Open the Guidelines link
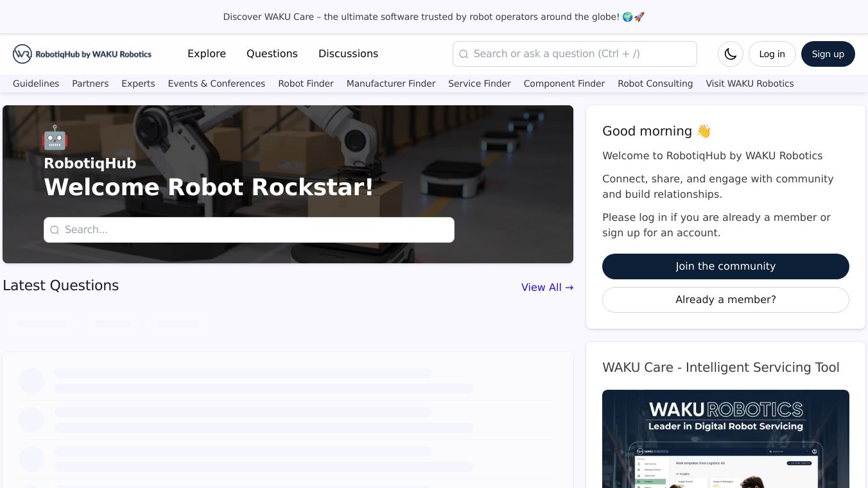This screenshot has width=868, height=488. (x=36, y=83)
